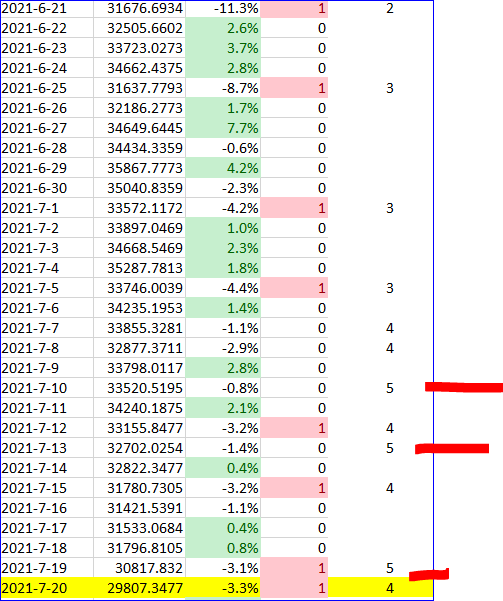This screenshot has height=601, width=503.
Task: Select the date cell 2021-6-21
Action: click(x=47, y=8)
